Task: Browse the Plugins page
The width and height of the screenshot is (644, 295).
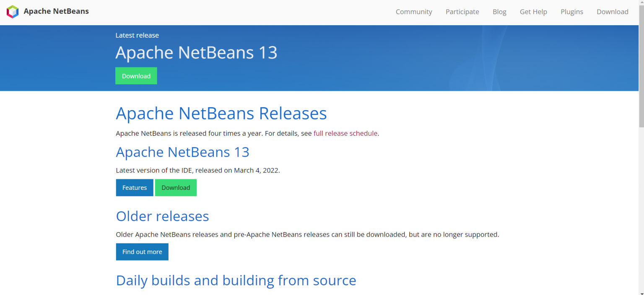Action: click(x=571, y=12)
